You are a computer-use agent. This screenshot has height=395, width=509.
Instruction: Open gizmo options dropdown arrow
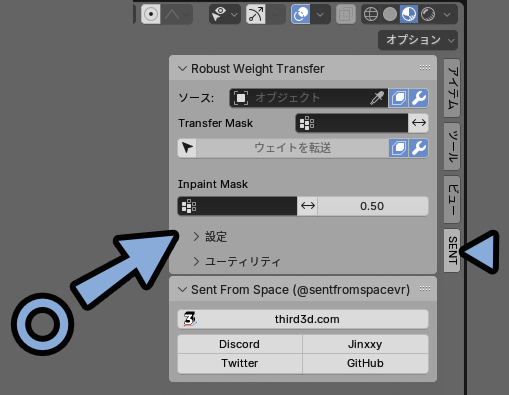275,14
